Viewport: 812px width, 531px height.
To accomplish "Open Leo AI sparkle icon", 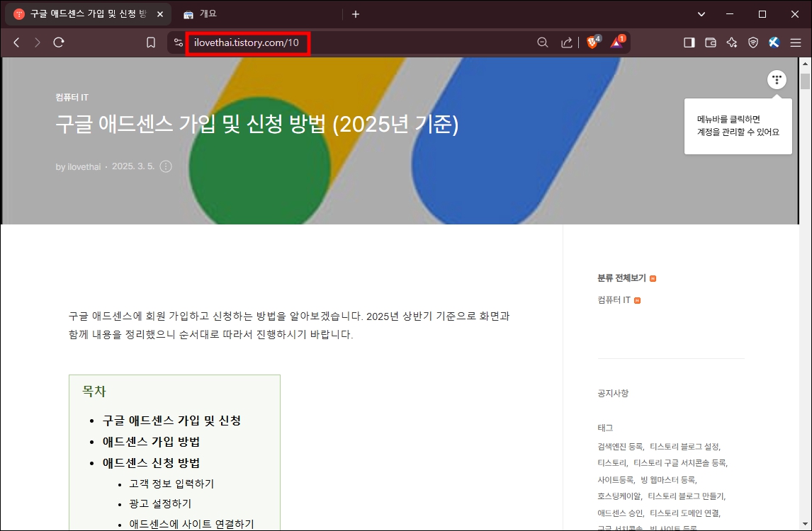I will [732, 42].
